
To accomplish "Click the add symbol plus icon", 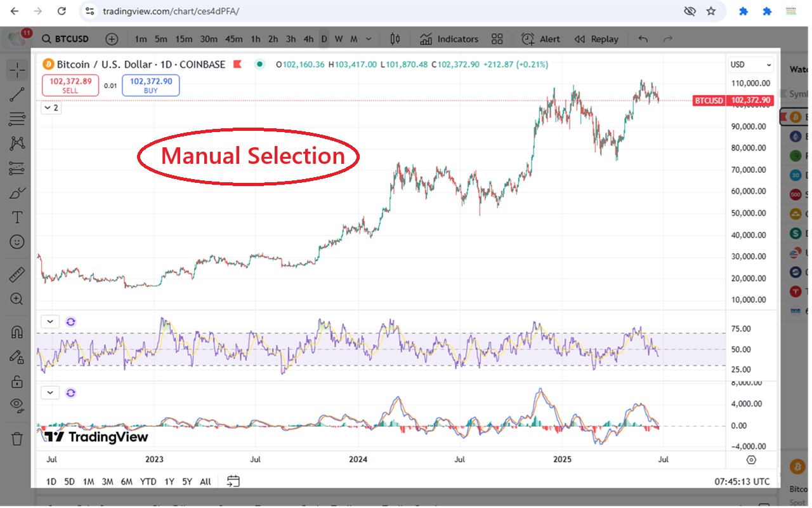I will click(x=112, y=39).
